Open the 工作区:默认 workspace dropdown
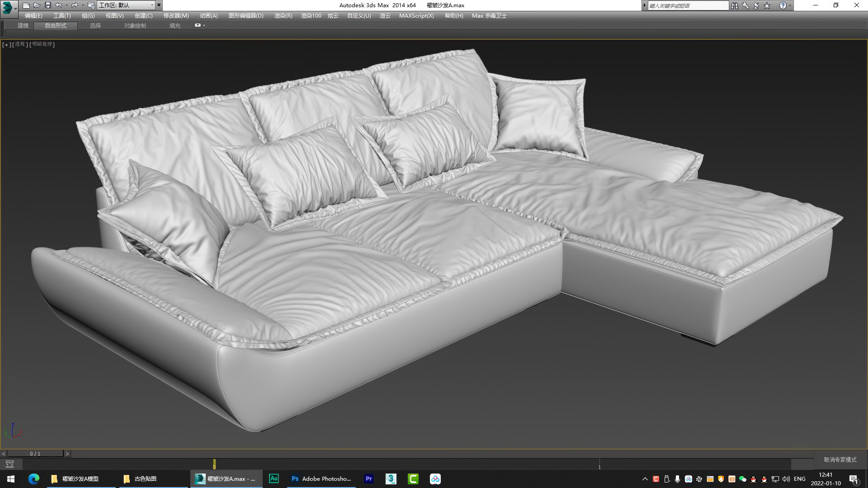This screenshot has height=488, width=868. [x=125, y=5]
